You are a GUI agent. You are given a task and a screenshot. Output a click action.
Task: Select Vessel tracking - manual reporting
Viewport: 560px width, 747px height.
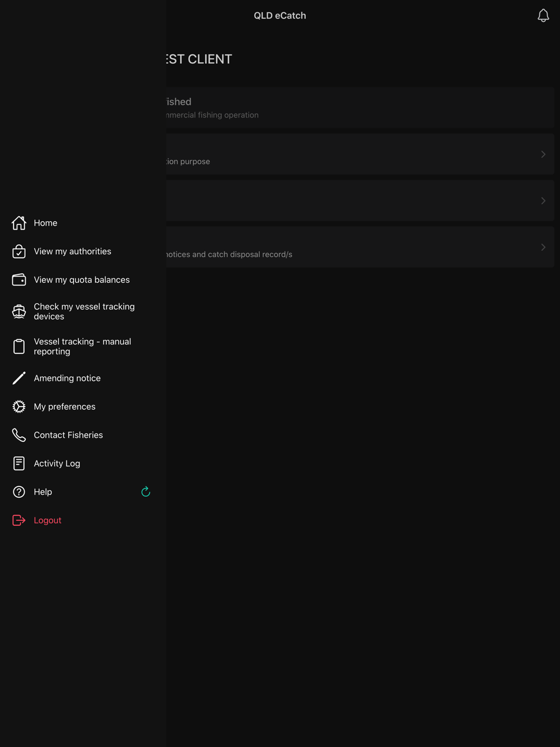(x=83, y=347)
